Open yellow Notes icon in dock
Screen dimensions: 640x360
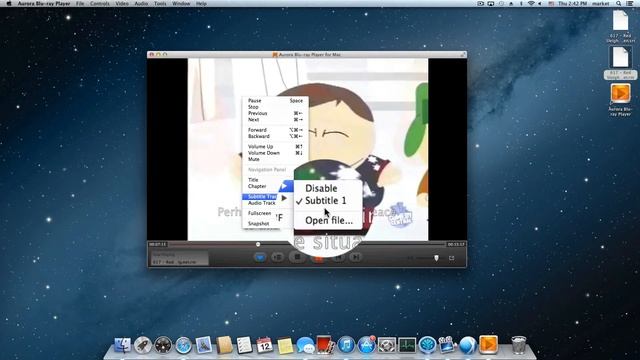[x=285, y=346]
